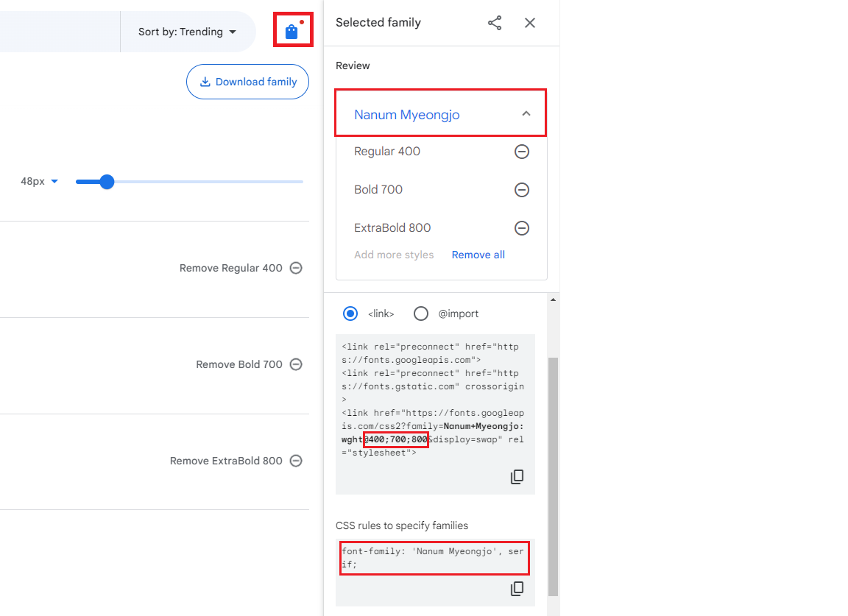Click the 'Selected family' title
The height and width of the screenshot is (616, 848).
tap(378, 23)
